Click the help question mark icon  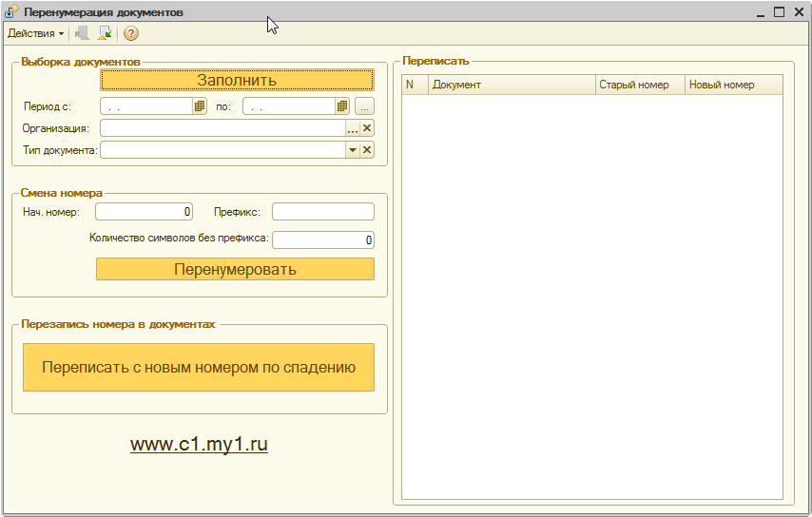131,33
